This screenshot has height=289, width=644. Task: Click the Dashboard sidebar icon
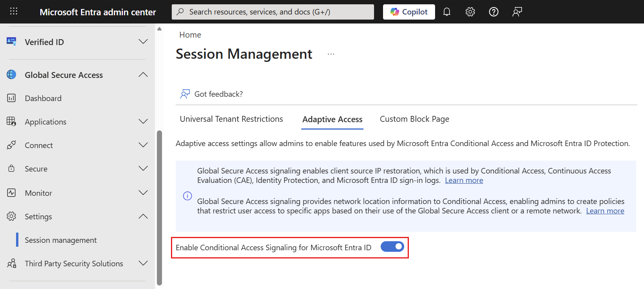pos(11,98)
